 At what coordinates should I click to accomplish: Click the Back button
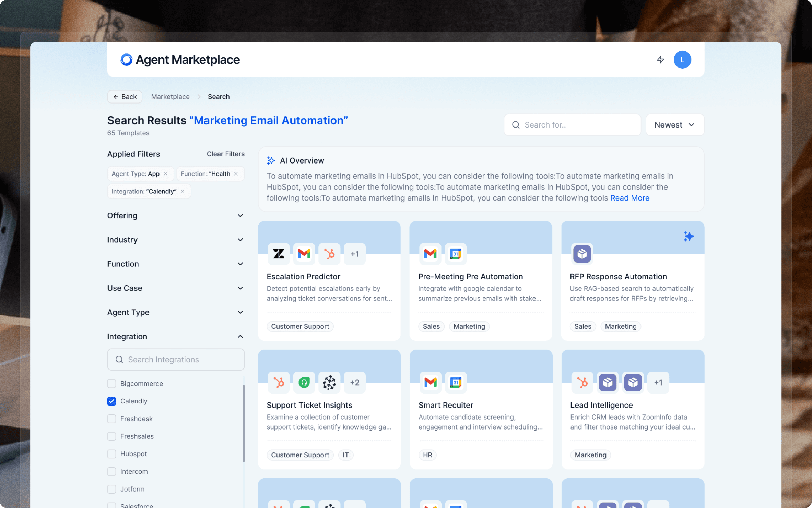point(125,97)
